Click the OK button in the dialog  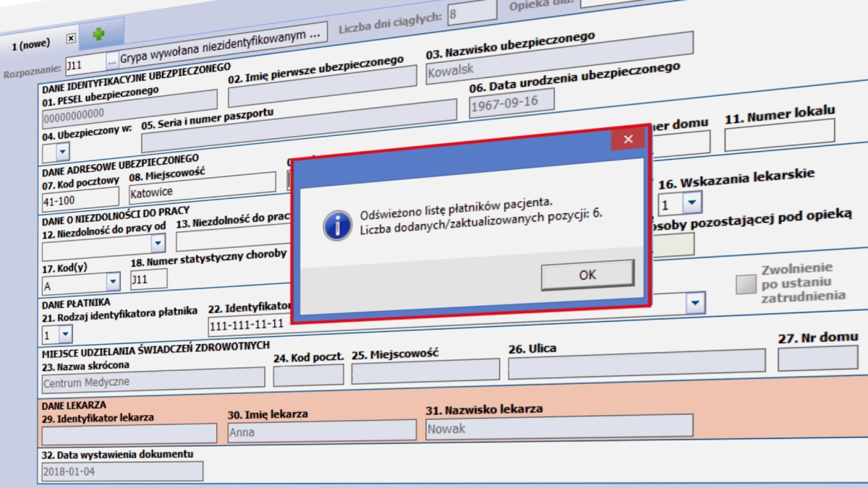[587, 274]
